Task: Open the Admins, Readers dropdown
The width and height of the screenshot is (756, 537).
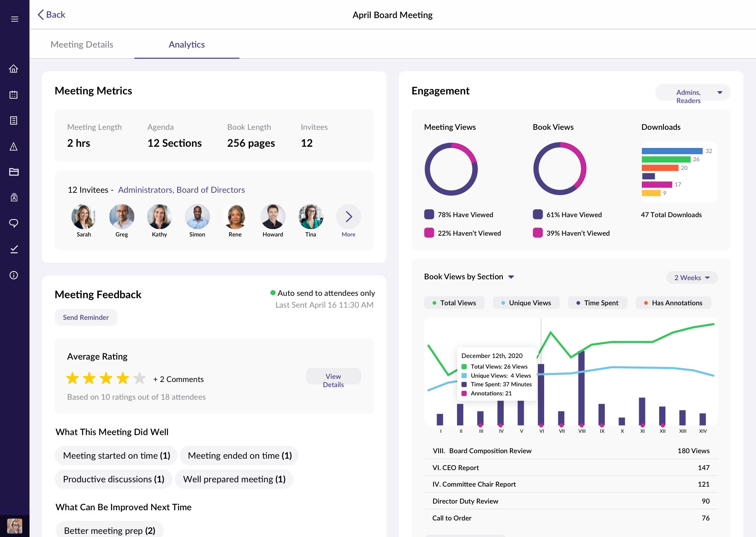Action: pos(692,94)
